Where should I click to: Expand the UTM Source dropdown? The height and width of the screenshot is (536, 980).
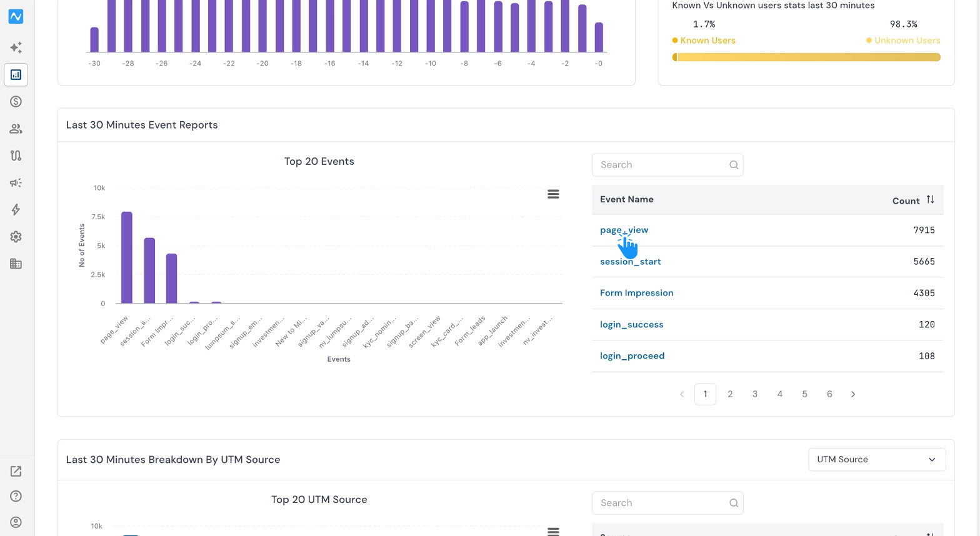[877, 460]
